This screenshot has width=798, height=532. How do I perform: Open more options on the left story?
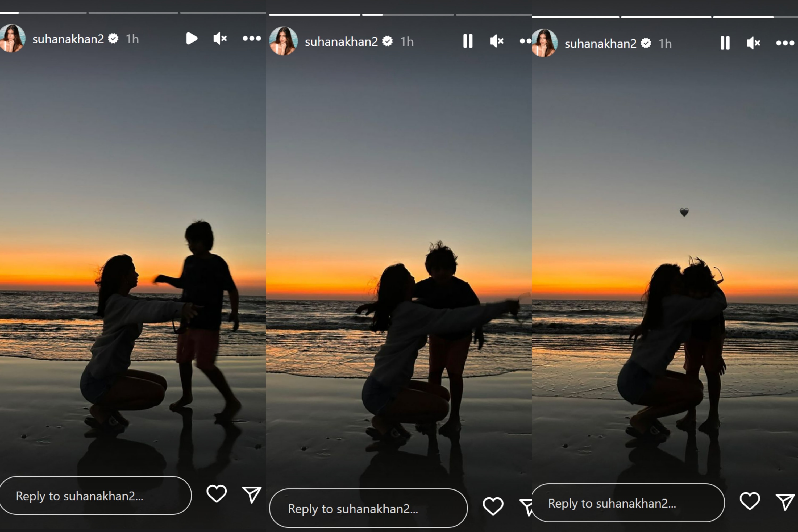tap(252, 38)
